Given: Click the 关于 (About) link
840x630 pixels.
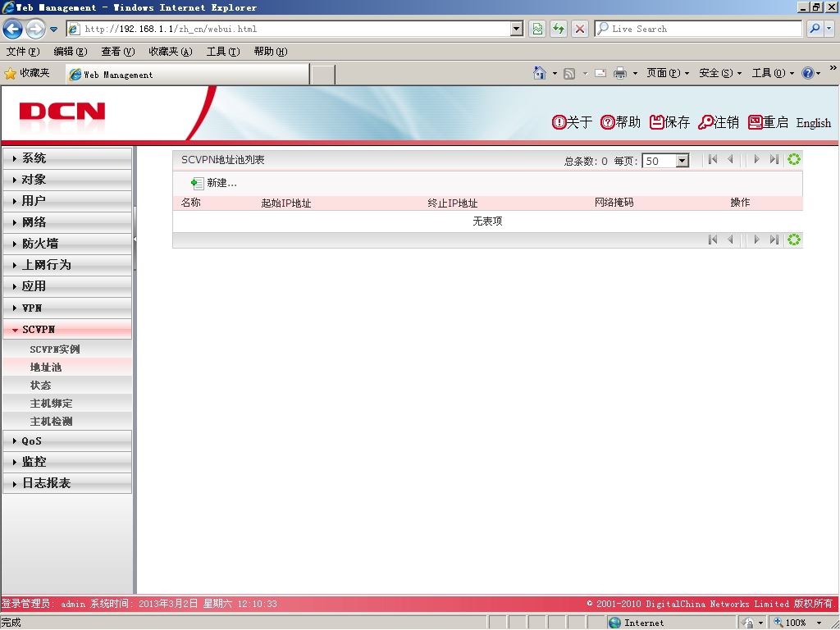Looking at the screenshot, I should [x=572, y=122].
